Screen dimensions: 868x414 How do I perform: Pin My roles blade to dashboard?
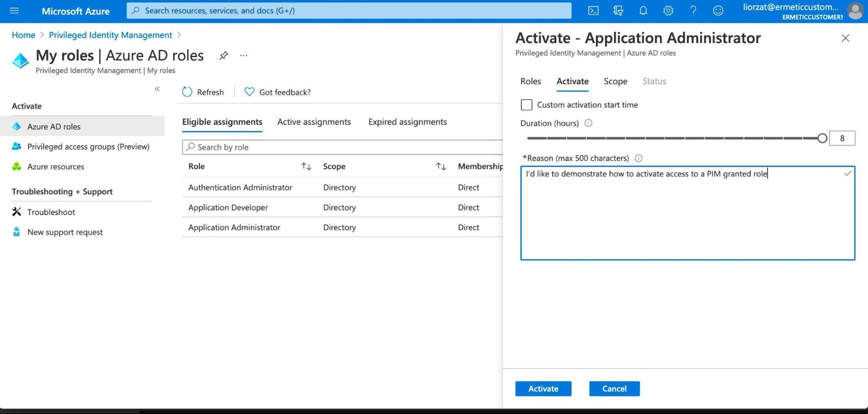click(x=223, y=56)
